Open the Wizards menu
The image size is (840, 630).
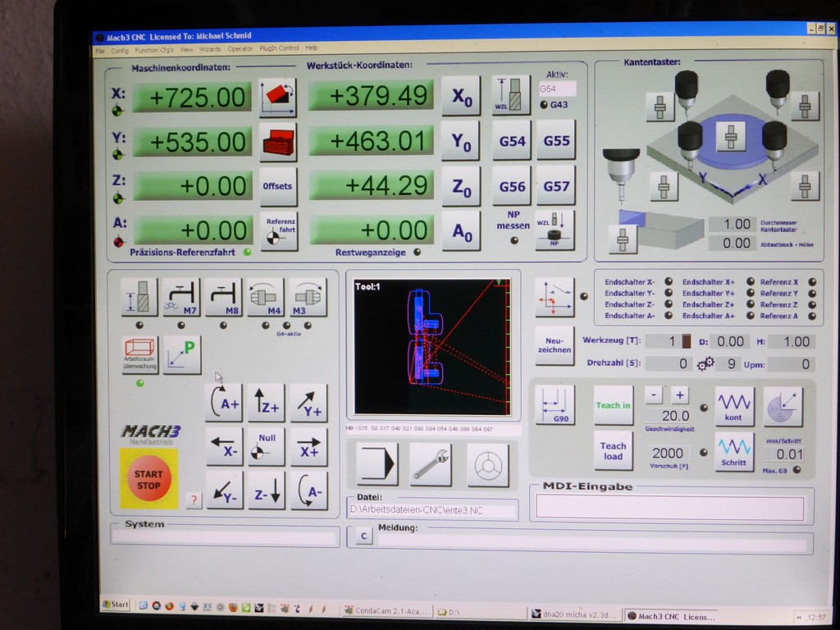tap(210, 49)
